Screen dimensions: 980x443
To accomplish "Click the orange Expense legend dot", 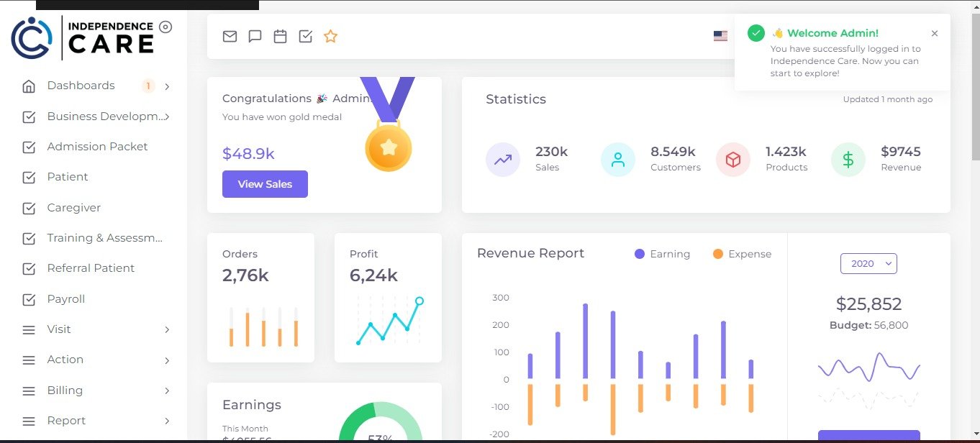I will [718, 254].
